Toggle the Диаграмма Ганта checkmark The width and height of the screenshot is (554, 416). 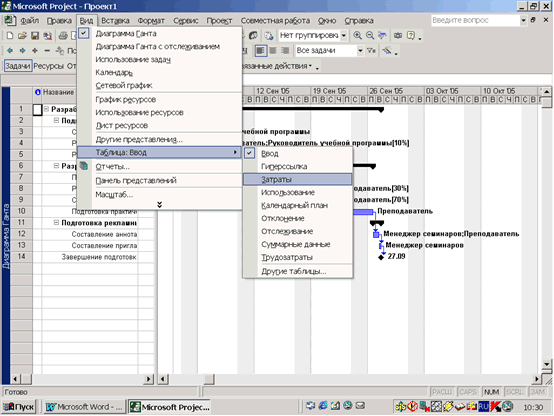click(83, 34)
